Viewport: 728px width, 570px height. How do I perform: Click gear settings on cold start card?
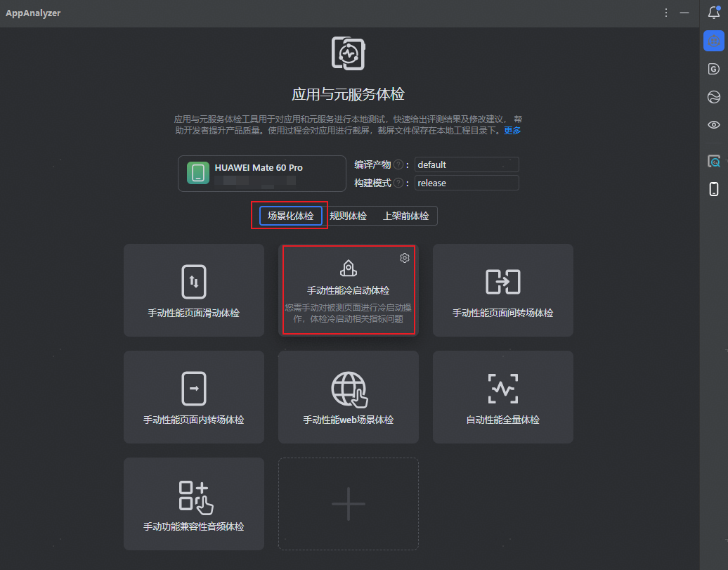point(404,258)
